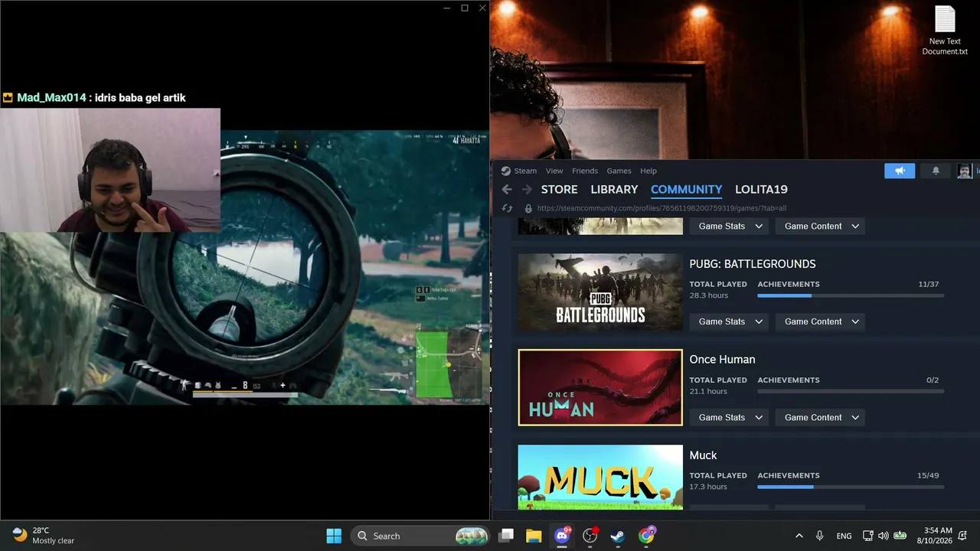Click the Muck achievement count 15/49
Viewport: 980px width, 551px height.
[928, 475]
